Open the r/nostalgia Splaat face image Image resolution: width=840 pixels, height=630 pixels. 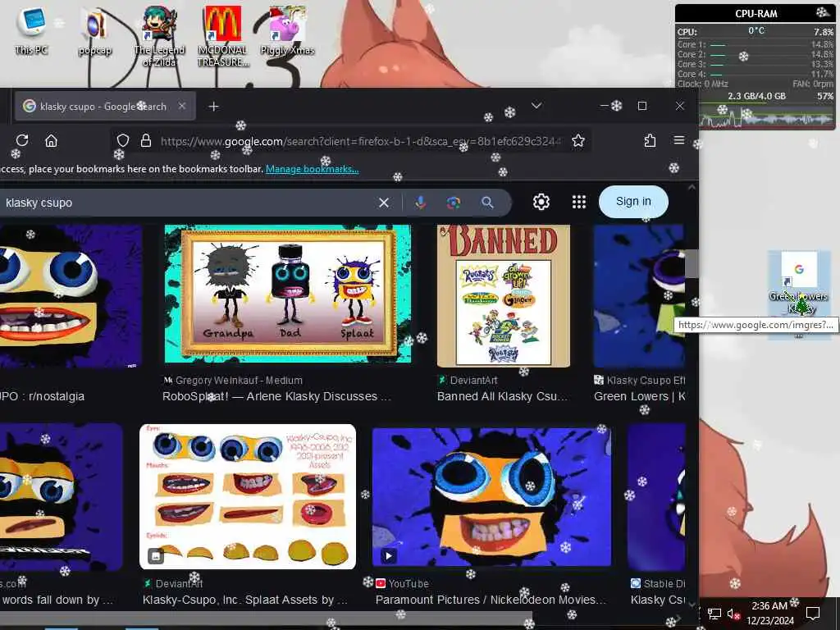click(x=71, y=295)
